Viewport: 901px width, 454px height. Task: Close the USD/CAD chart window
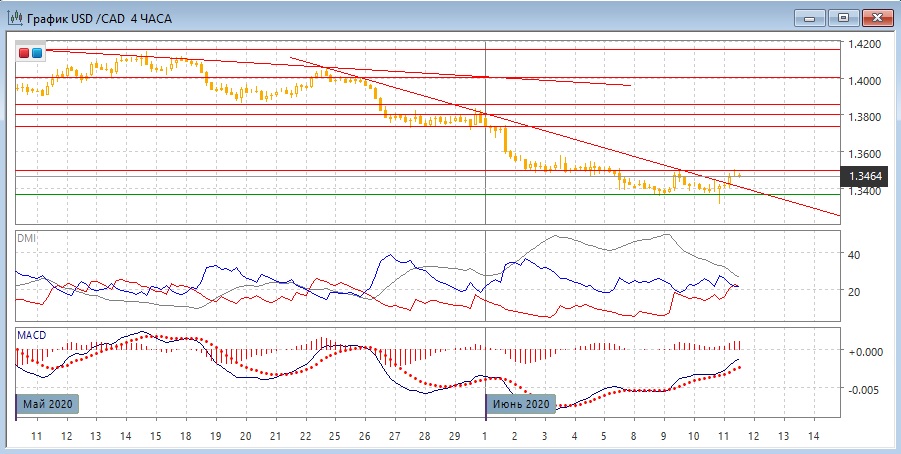tap(877, 17)
